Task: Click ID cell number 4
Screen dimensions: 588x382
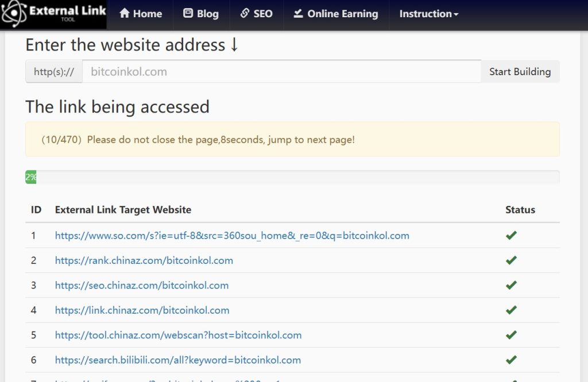Action: [x=33, y=310]
